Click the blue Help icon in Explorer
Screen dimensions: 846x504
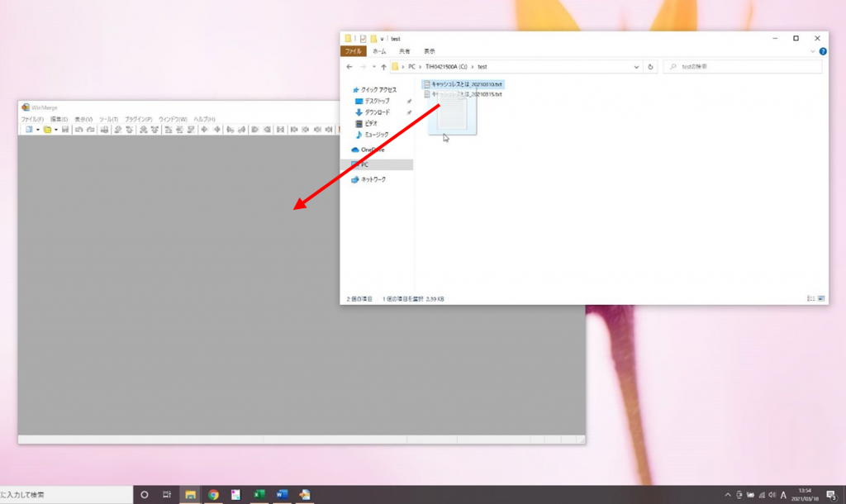[823, 51]
